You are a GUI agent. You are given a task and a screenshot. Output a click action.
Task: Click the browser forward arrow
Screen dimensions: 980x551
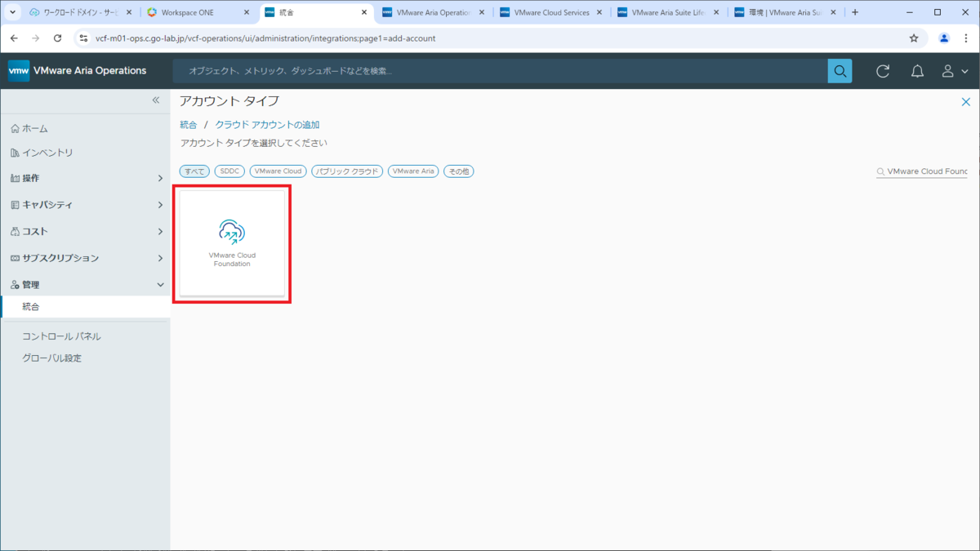35,38
